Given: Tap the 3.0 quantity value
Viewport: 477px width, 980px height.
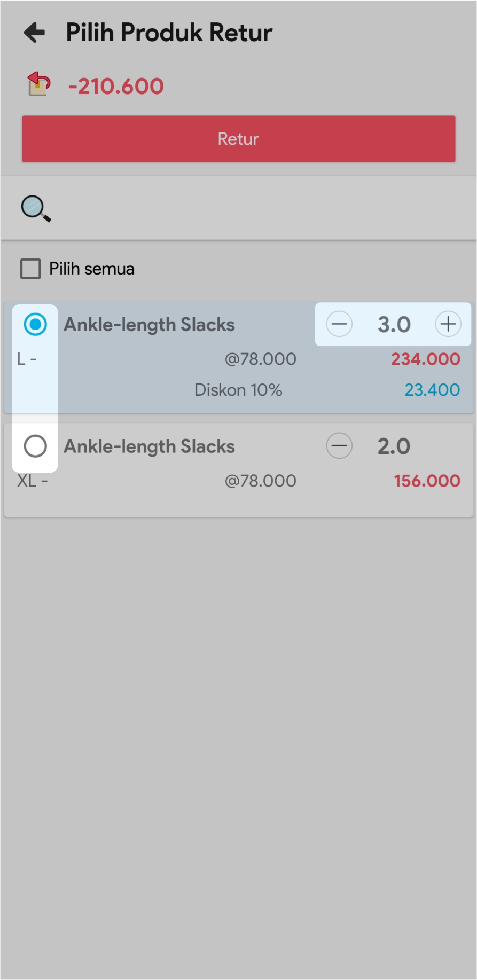Looking at the screenshot, I should [394, 325].
